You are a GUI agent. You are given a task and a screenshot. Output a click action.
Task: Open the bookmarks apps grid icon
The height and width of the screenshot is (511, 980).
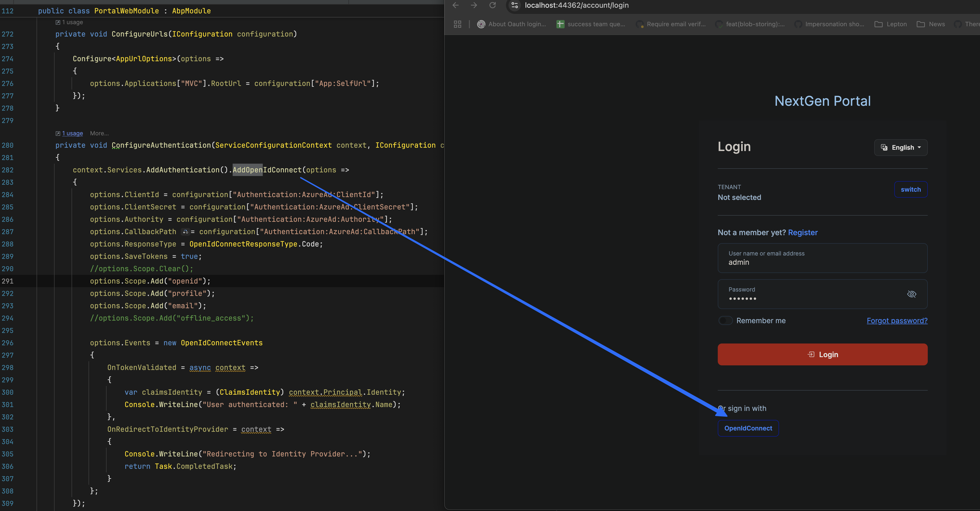point(457,24)
